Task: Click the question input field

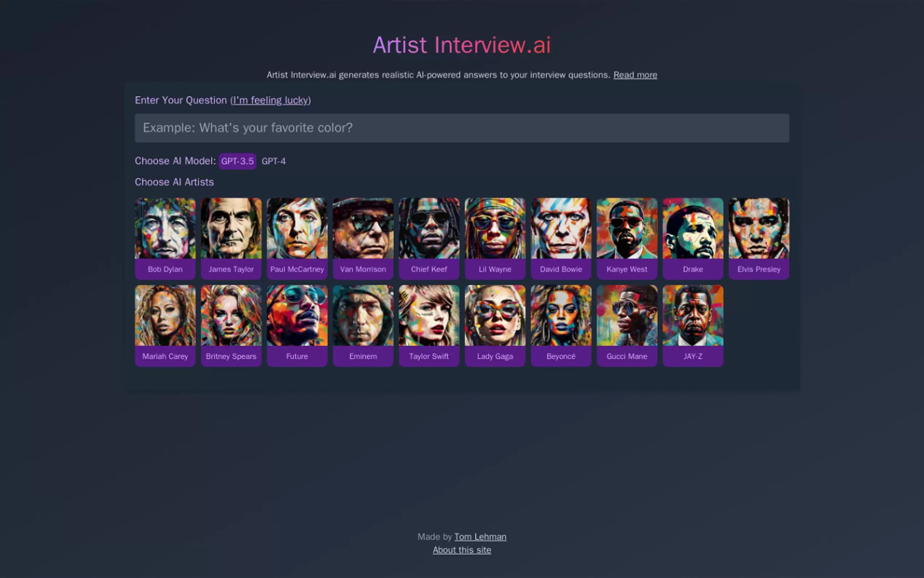Action: [x=462, y=128]
